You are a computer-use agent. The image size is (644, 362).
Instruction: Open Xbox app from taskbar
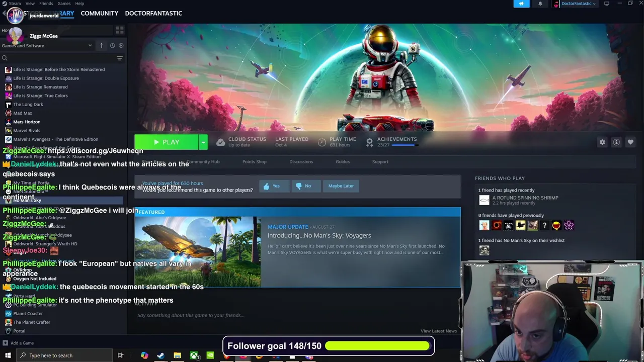pyautogui.click(x=194, y=355)
